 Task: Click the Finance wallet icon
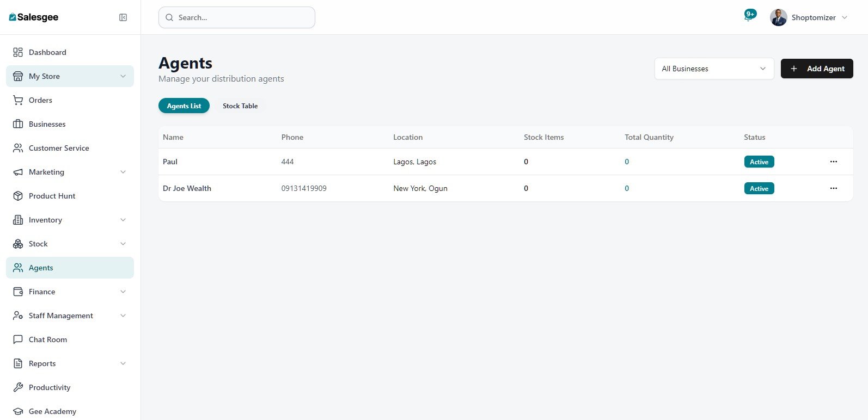point(18,292)
